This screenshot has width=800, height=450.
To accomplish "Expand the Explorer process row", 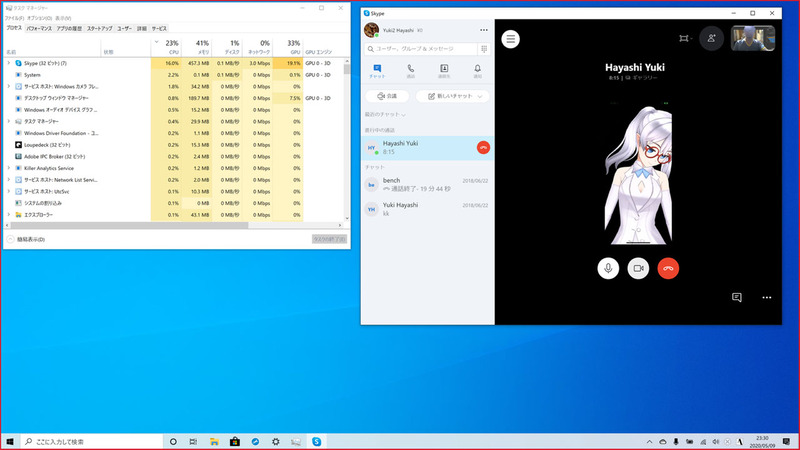I will click(8, 215).
